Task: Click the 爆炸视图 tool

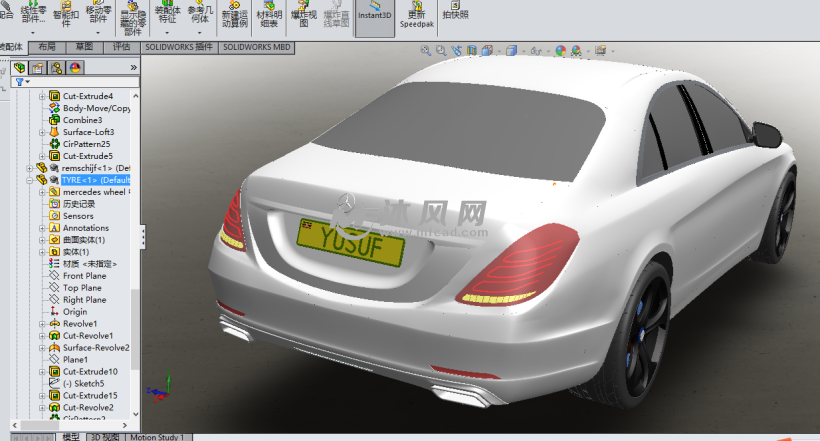Action: [304, 14]
